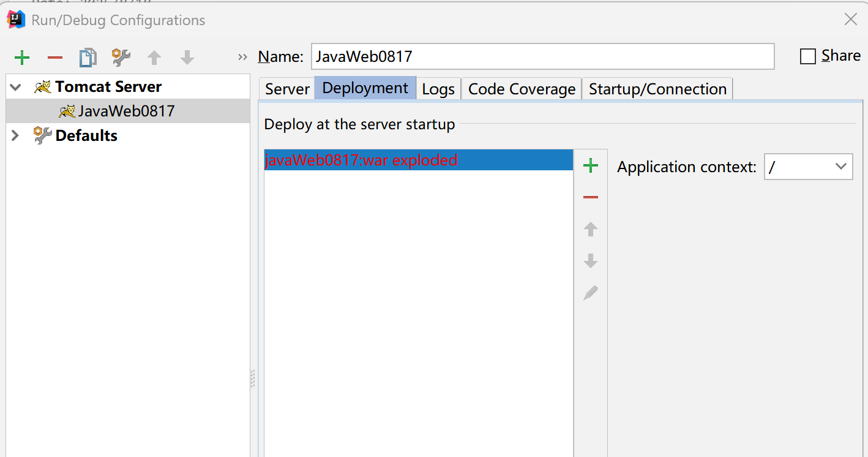Viewport: 868px width, 457px height.
Task: Add new configuration with green plus
Action: [22, 58]
